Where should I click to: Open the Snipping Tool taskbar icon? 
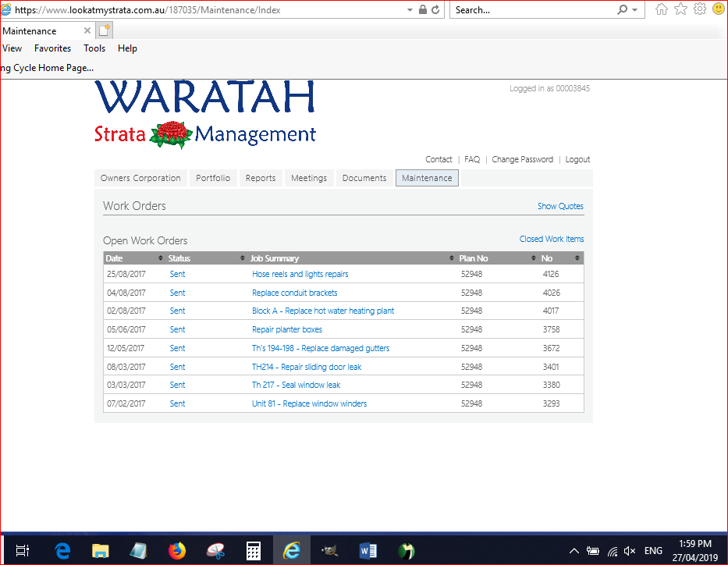point(215,551)
